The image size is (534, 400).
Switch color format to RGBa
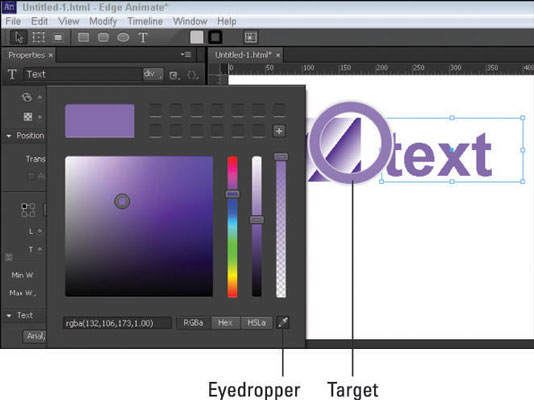tap(193, 323)
